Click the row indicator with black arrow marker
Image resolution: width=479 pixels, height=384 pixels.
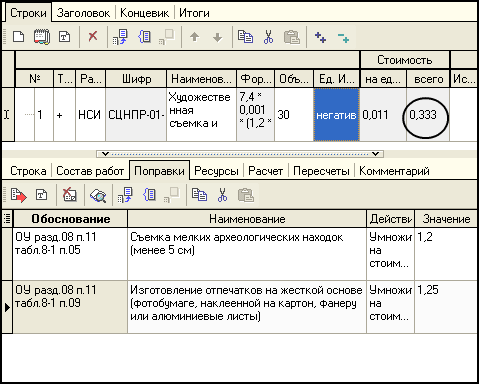7,307
